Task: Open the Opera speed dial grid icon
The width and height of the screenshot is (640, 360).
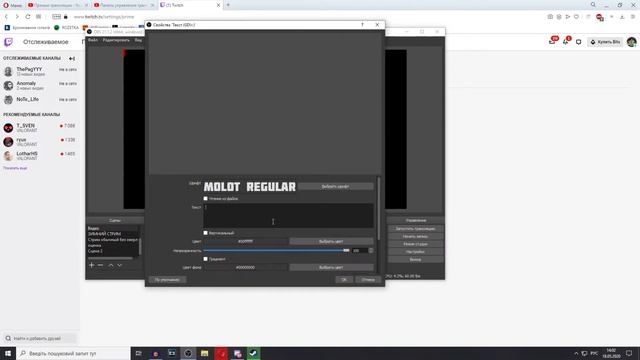Action: pyautogui.click(x=38, y=17)
